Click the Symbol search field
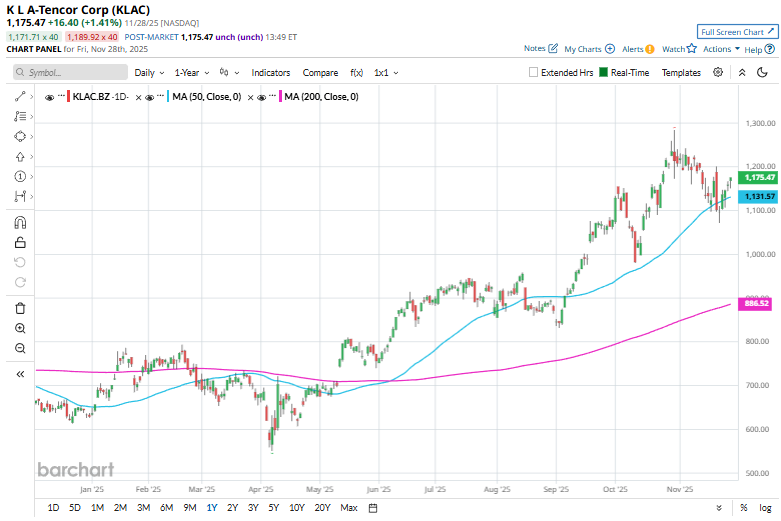 point(71,73)
